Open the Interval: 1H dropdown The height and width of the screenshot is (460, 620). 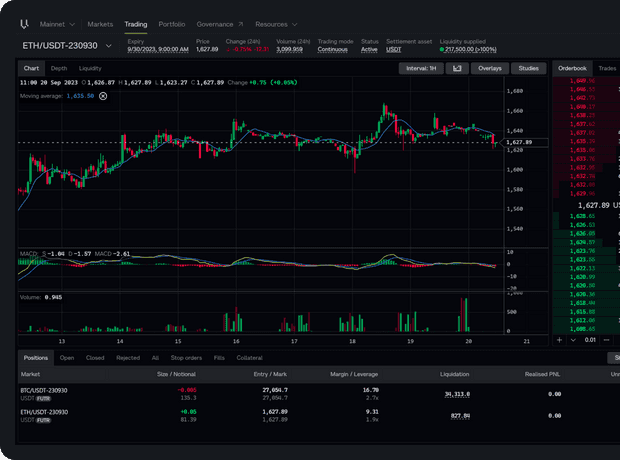pyautogui.click(x=419, y=69)
